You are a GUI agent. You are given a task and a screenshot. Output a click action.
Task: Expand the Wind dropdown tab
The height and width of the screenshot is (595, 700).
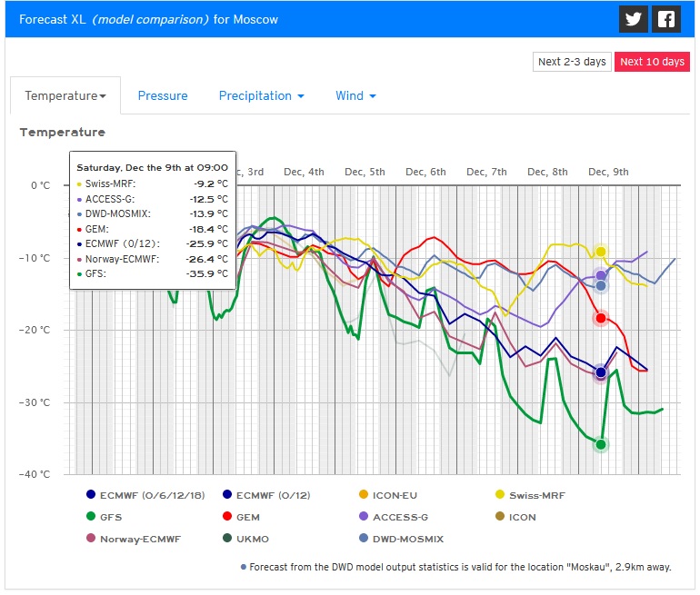coord(355,95)
